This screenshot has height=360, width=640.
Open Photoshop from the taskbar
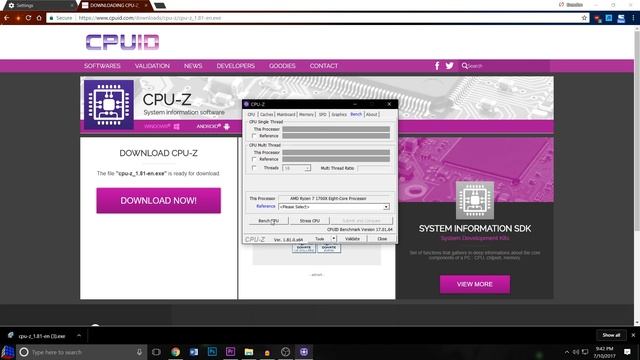212,352
